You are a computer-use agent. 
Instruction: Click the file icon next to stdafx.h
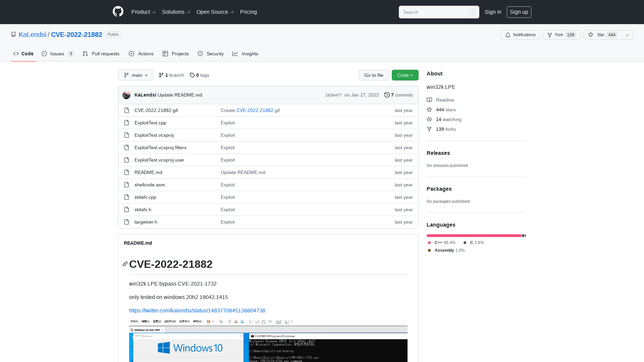126,209
